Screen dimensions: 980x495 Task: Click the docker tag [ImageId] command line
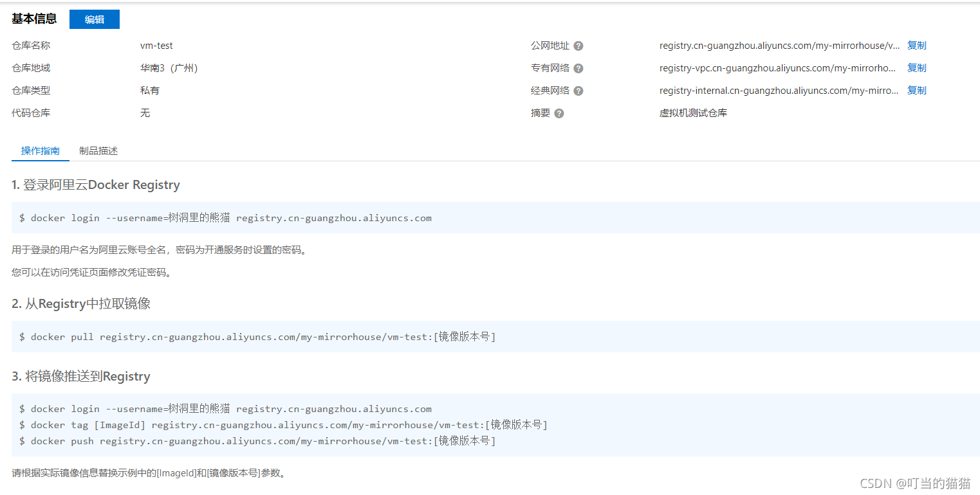pyautogui.click(x=283, y=425)
